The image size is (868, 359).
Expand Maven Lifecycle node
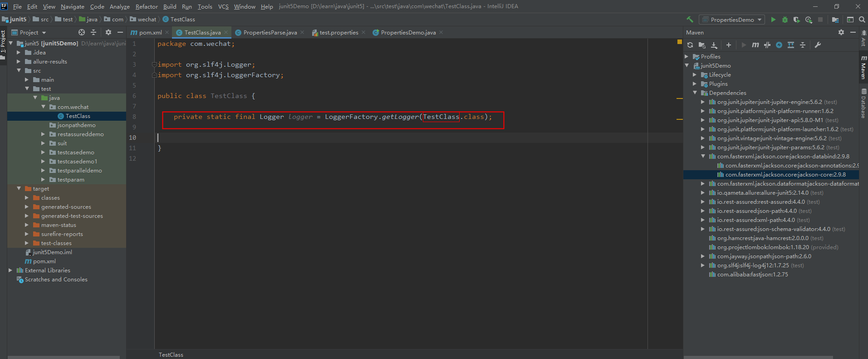point(695,74)
